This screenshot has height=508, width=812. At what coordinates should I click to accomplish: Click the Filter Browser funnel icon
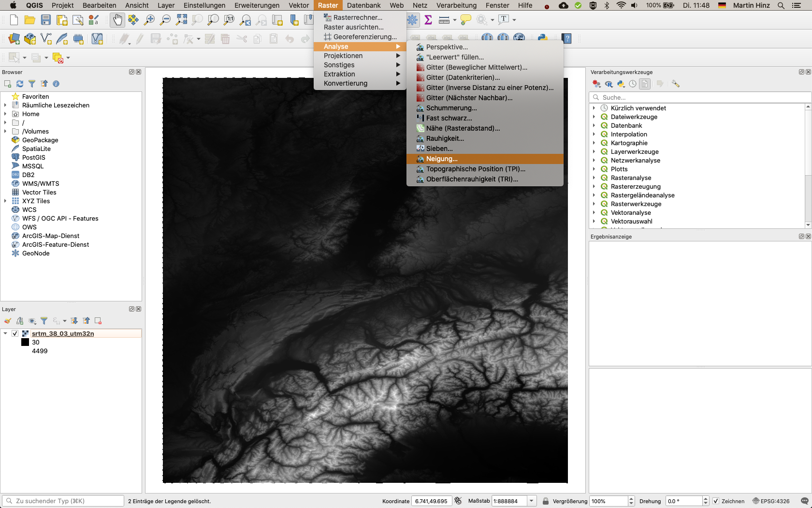[x=32, y=84]
